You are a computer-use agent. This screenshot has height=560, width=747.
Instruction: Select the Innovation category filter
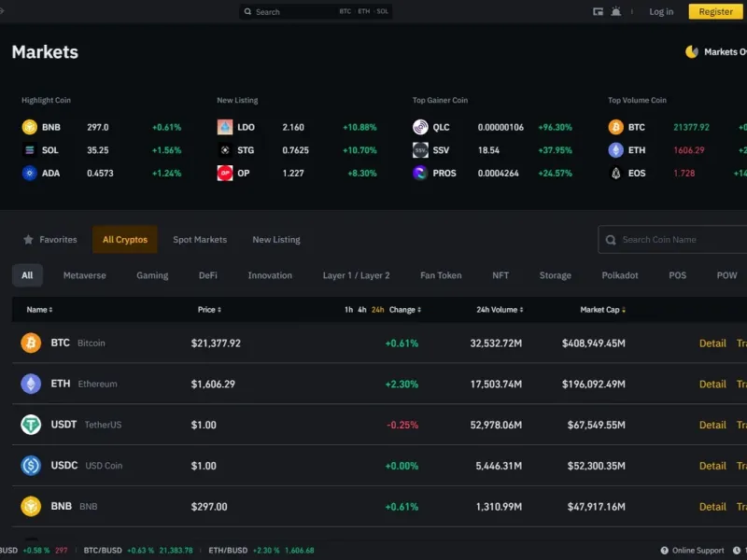point(270,275)
